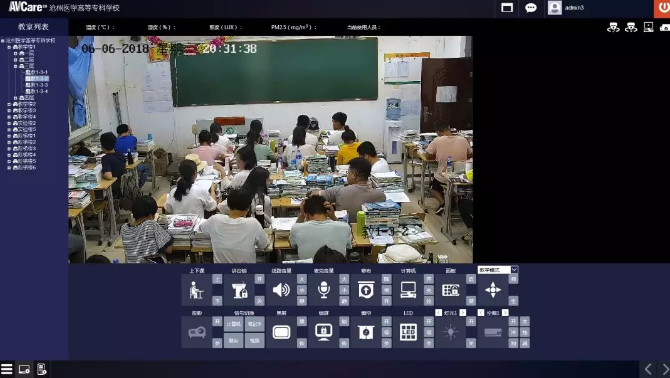Screen dimensions: 670x378
Task: Click the podium lock icon
Action: tap(240, 290)
